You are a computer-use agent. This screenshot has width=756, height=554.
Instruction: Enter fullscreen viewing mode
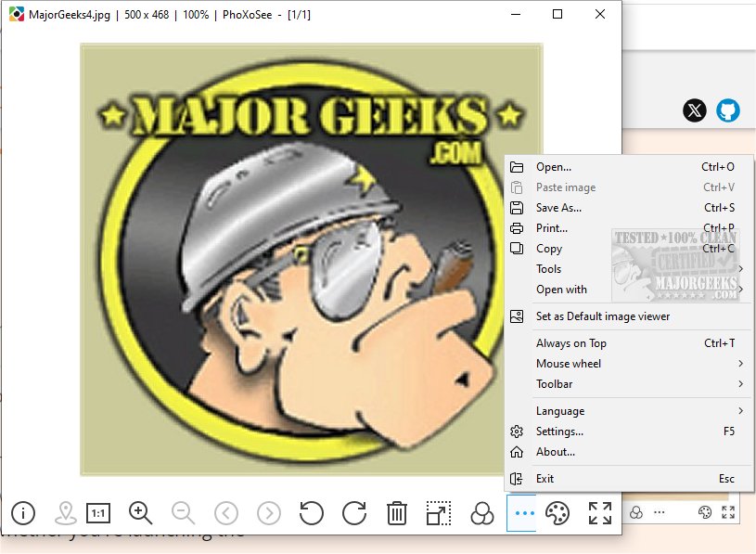pos(600,511)
